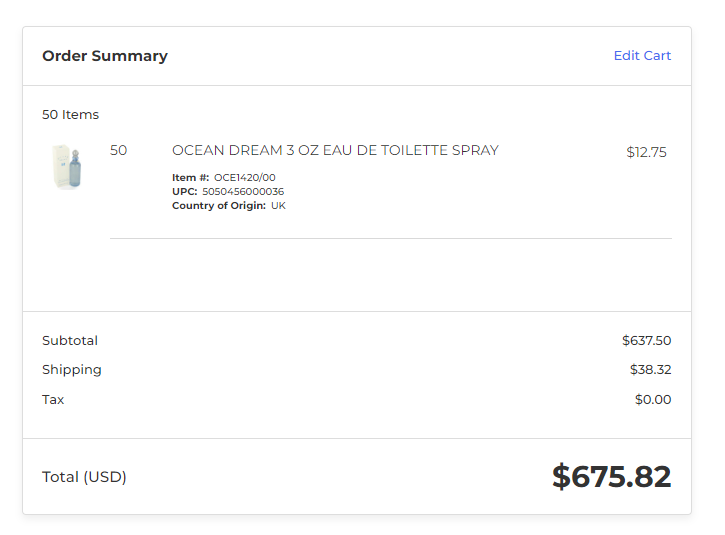Select the UPC code 5050456000036
Image resolution: width=725 pixels, height=535 pixels.
pos(243,191)
